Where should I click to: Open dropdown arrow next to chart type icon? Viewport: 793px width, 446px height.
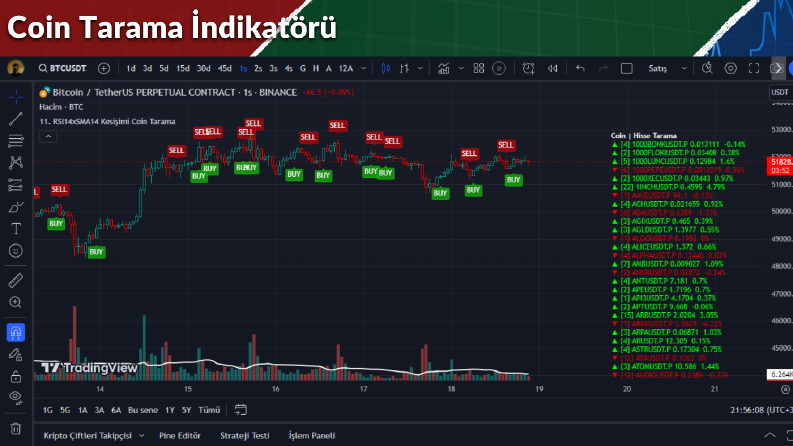(x=420, y=68)
